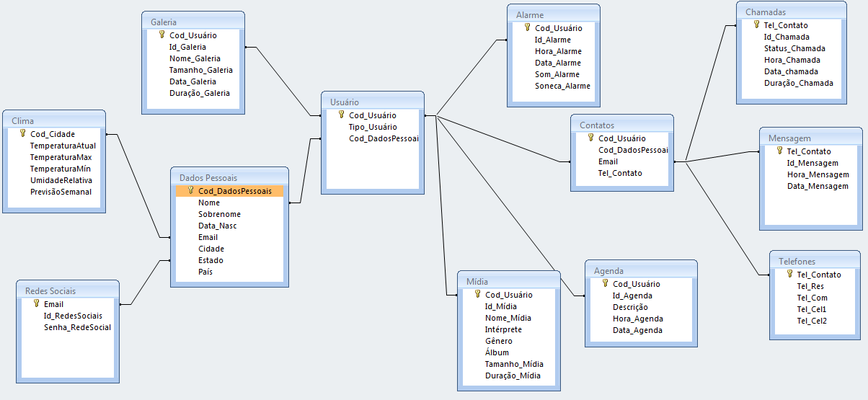
Task: Select Soneca_Alarme field in Alarme table
Action: (x=562, y=86)
